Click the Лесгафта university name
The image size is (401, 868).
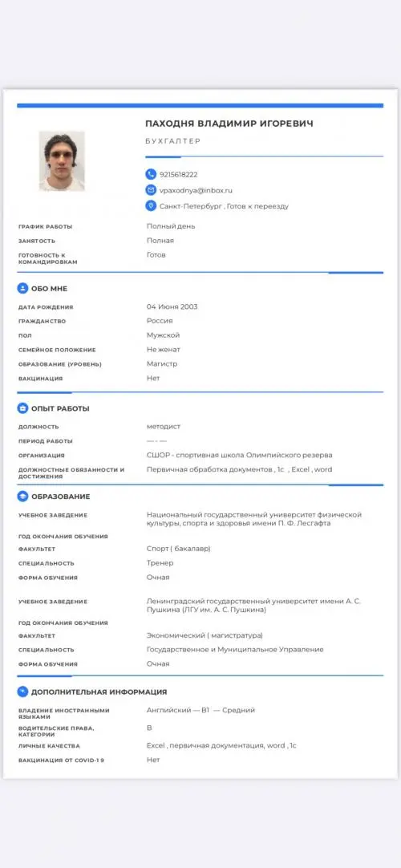click(254, 519)
